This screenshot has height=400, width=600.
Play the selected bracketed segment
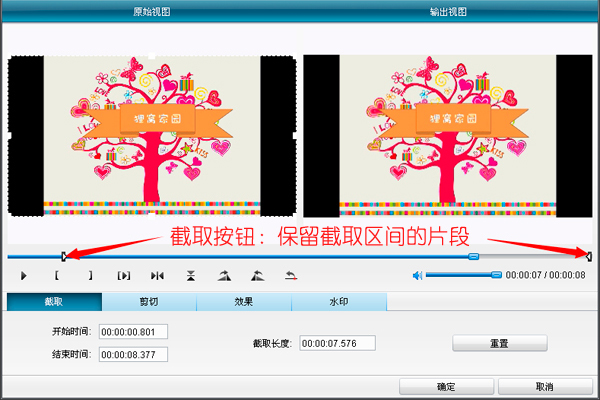click(124, 276)
